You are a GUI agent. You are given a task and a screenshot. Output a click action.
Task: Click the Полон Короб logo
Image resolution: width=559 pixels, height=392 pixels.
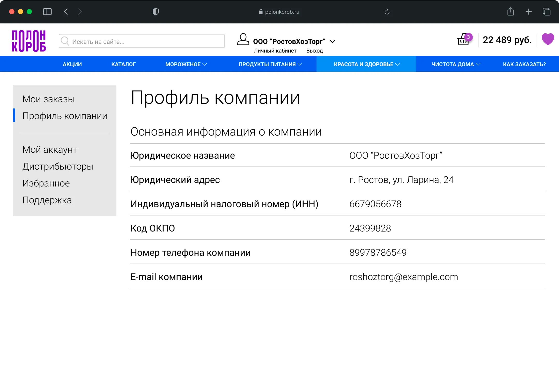point(29,41)
